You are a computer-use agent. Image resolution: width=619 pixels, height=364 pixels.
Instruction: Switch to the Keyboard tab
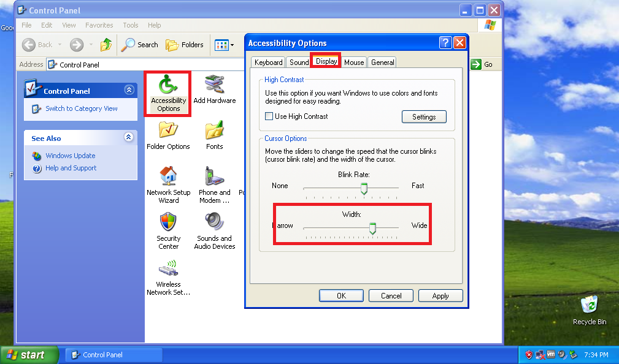pos(269,63)
